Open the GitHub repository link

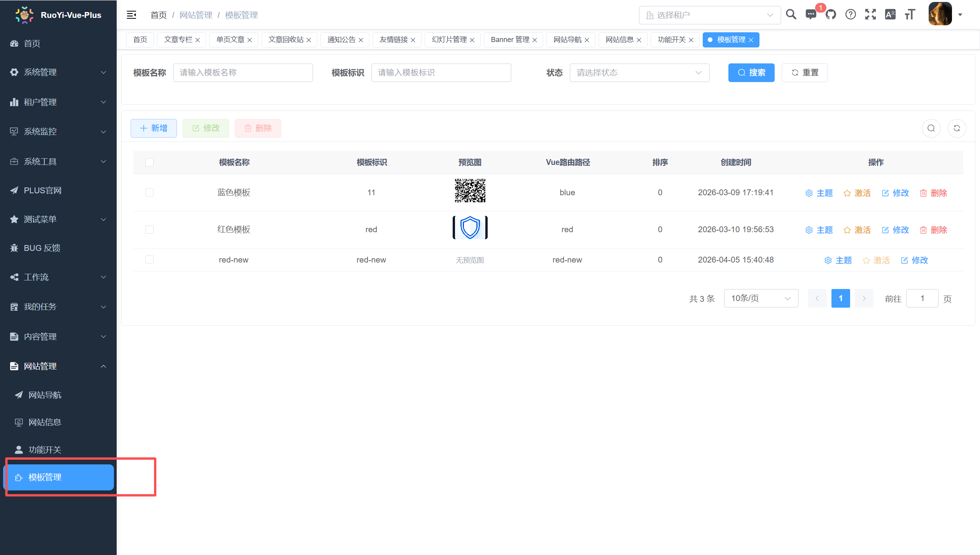[x=831, y=14]
